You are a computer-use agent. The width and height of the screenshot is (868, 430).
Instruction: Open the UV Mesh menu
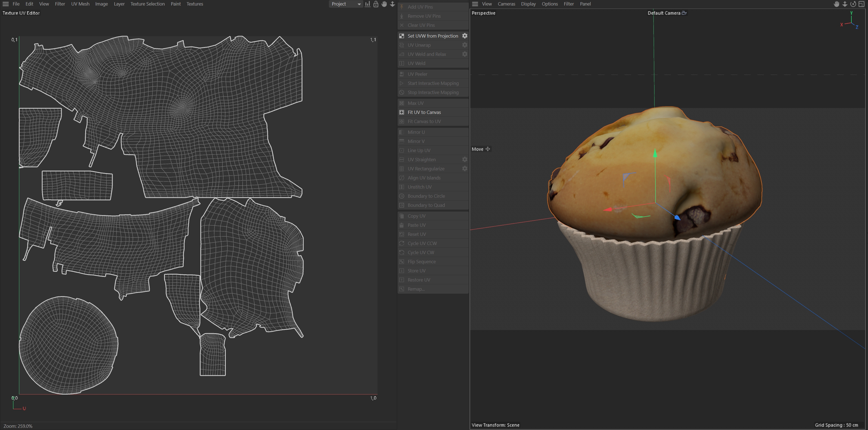coord(80,4)
